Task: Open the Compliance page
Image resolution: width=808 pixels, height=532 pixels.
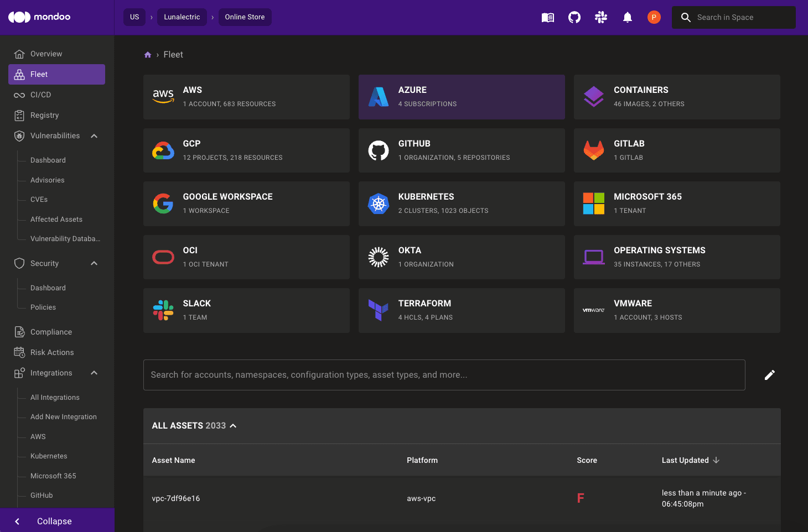Action: (51, 332)
